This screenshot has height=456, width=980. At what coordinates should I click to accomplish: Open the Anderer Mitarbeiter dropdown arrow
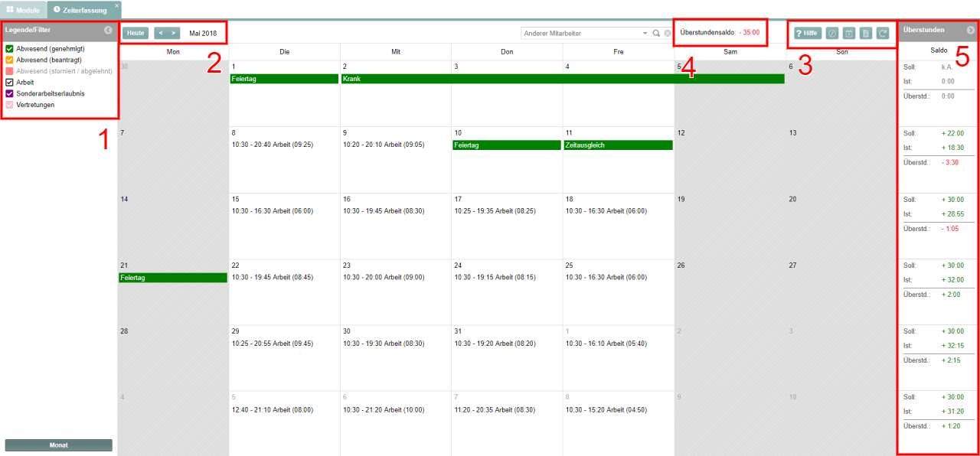pyautogui.click(x=645, y=33)
